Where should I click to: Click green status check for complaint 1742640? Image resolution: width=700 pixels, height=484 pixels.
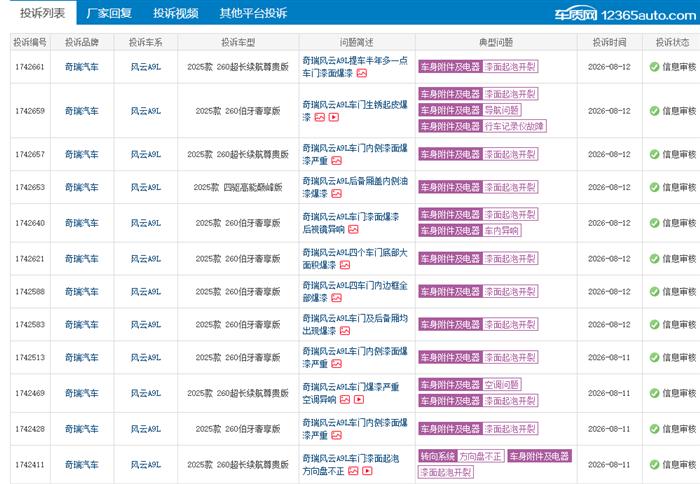point(654,223)
